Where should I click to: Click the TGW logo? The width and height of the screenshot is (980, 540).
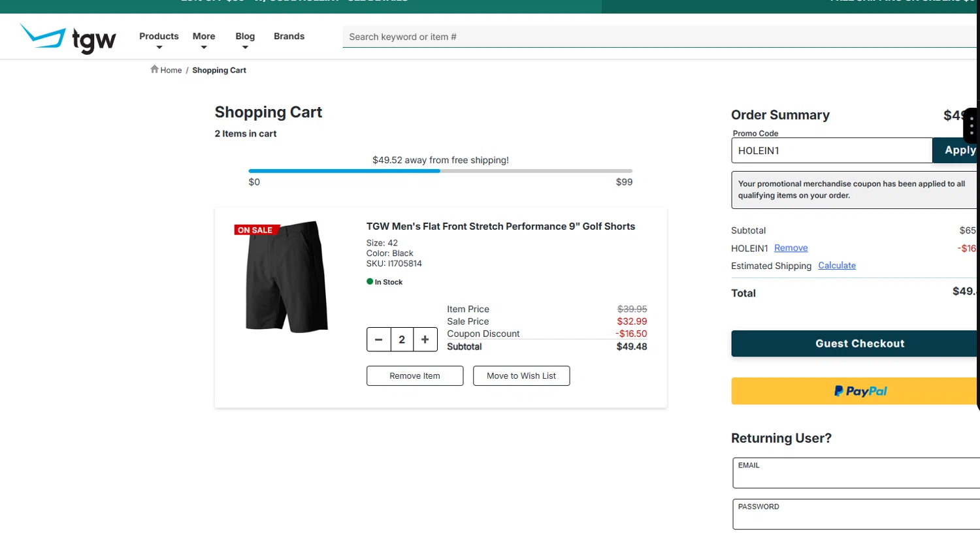[x=68, y=38]
